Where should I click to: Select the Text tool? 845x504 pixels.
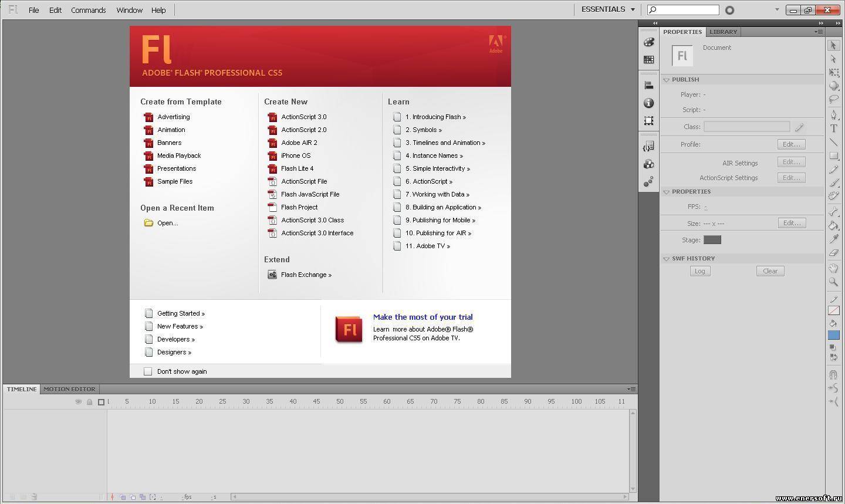click(833, 128)
